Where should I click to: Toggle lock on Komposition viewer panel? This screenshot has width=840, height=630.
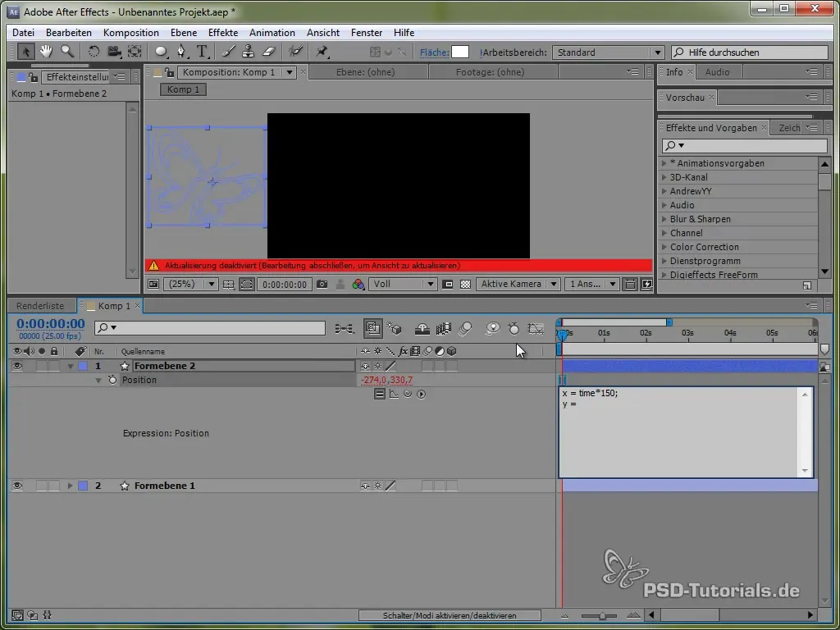(169, 72)
